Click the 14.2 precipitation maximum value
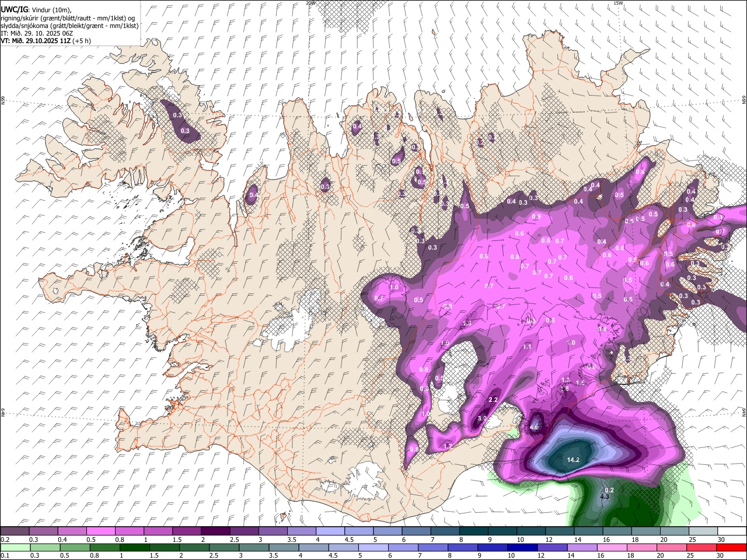Screen dimensions: 747x560 [573, 460]
